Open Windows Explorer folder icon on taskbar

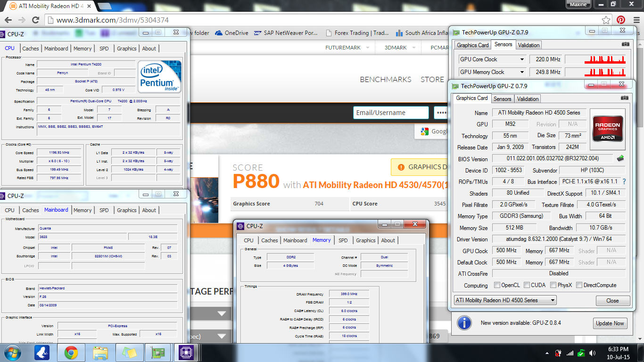point(100,353)
